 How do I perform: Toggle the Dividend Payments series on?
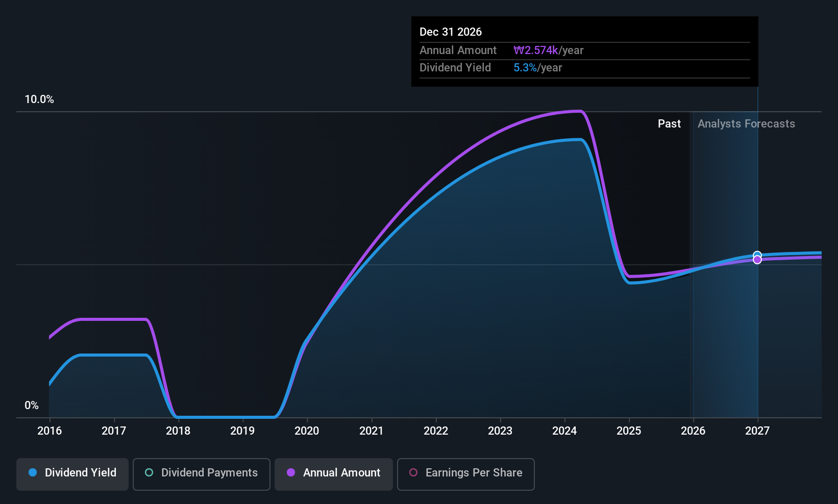coord(201,473)
